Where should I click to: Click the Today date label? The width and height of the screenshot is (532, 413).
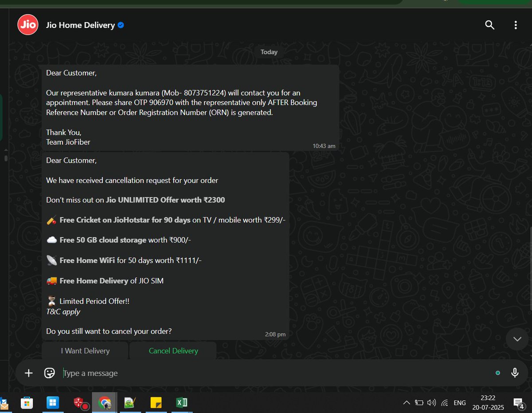coord(269,52)
